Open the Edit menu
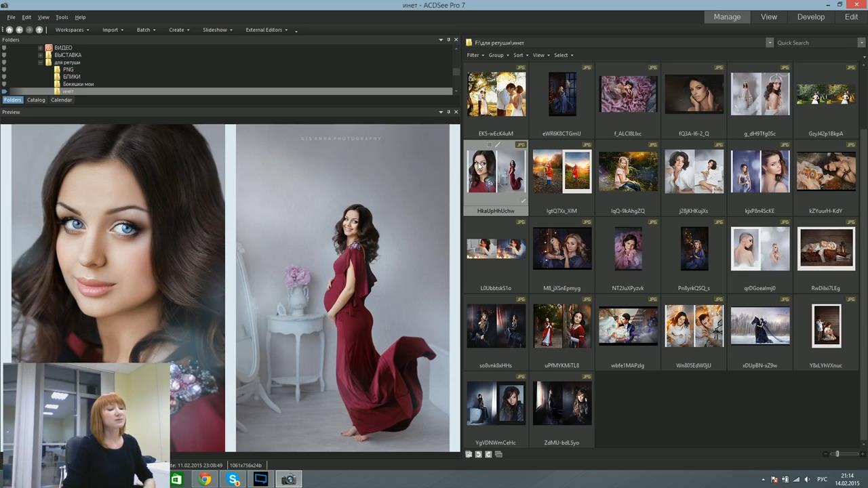 (x=26, y=17)
